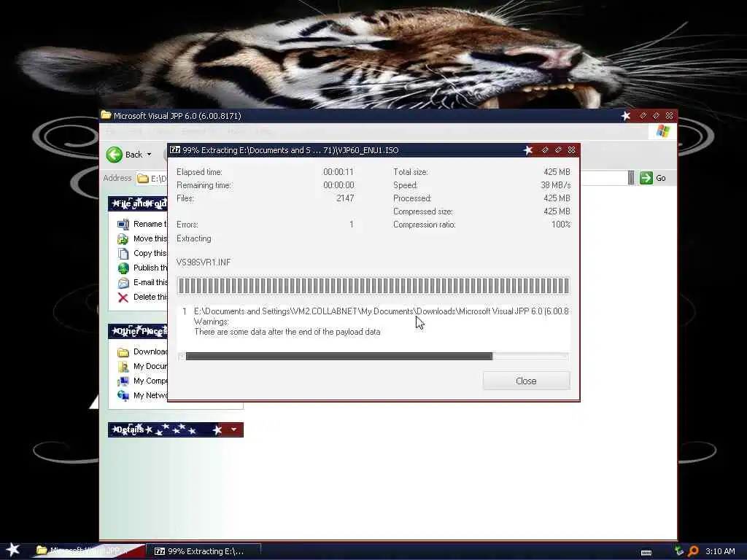The image size is (747, 560).
Task: Click the magnifier icon in system tray
Action: (694, 551)
